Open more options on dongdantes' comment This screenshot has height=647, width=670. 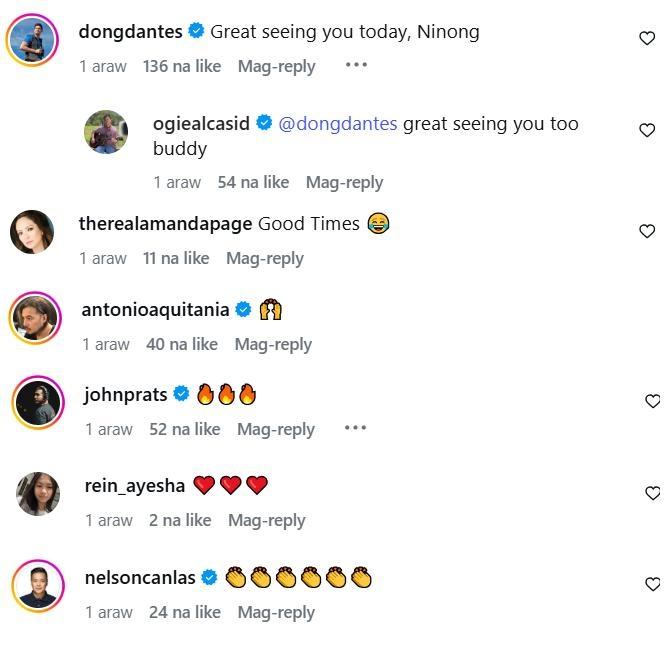[356, 65]
